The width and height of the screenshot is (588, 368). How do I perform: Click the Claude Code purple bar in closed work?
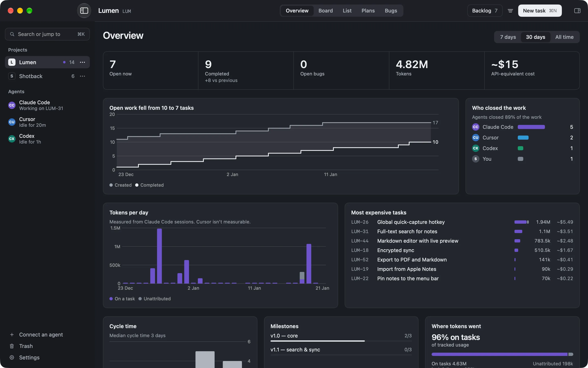pos(531,127)
